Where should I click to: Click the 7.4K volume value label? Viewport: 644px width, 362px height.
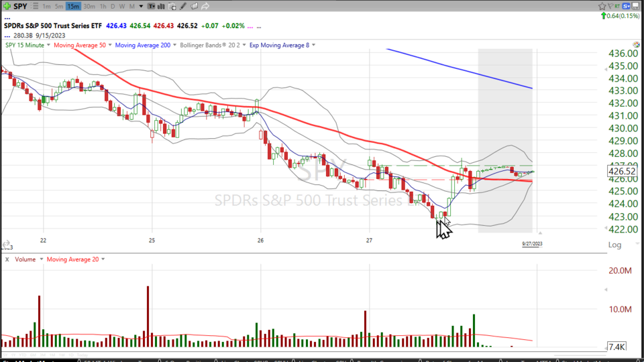click(616, 347)
